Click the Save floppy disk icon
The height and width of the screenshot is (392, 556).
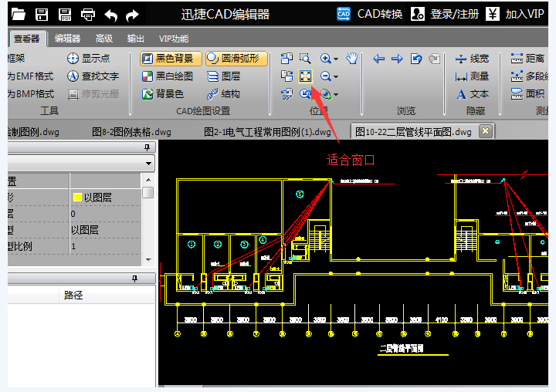pos(42,15)
